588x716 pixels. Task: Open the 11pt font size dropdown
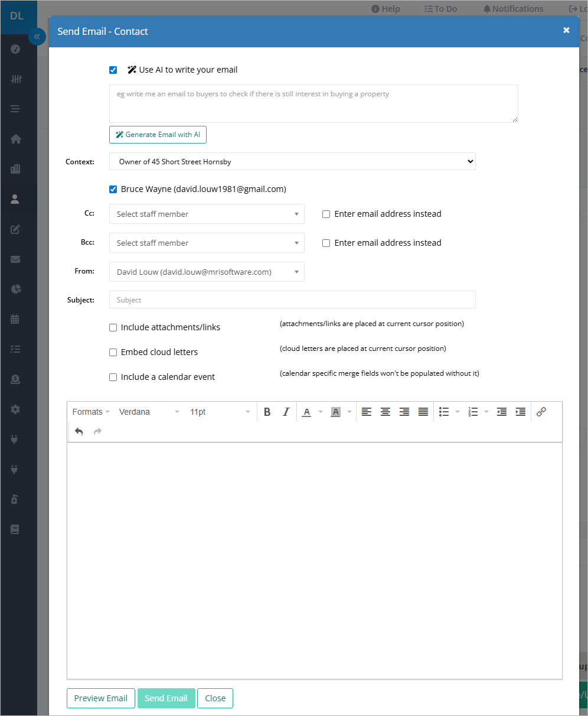coord(220,412)
